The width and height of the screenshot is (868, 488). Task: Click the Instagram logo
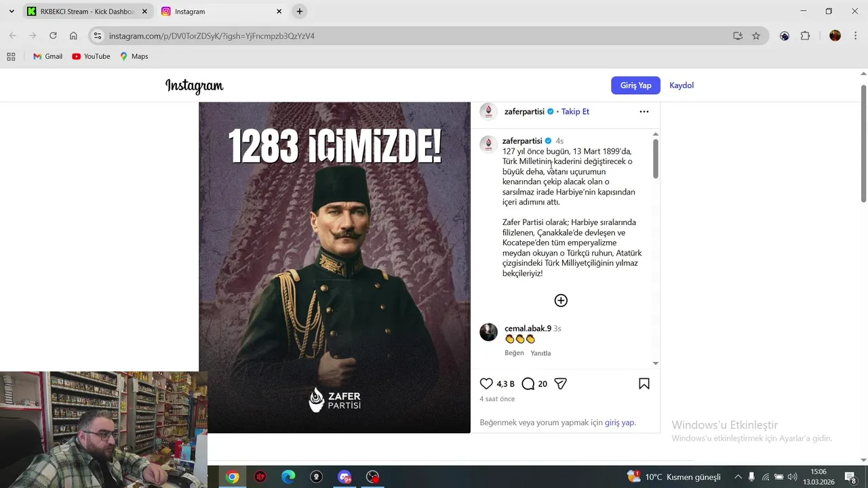click(x=195, y=85)
